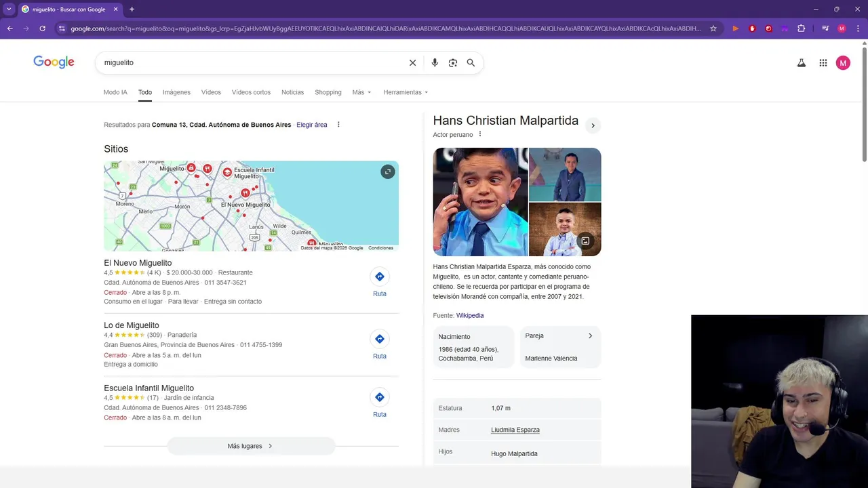Show Más lugares results
Screen dimensions: 868x488
click(x=251, y=446)
